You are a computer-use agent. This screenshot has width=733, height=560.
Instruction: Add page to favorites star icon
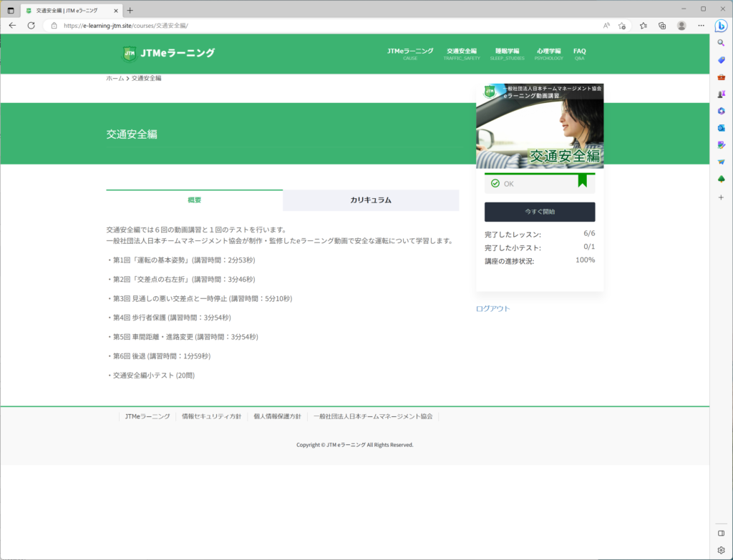click(x=621, y=25)
